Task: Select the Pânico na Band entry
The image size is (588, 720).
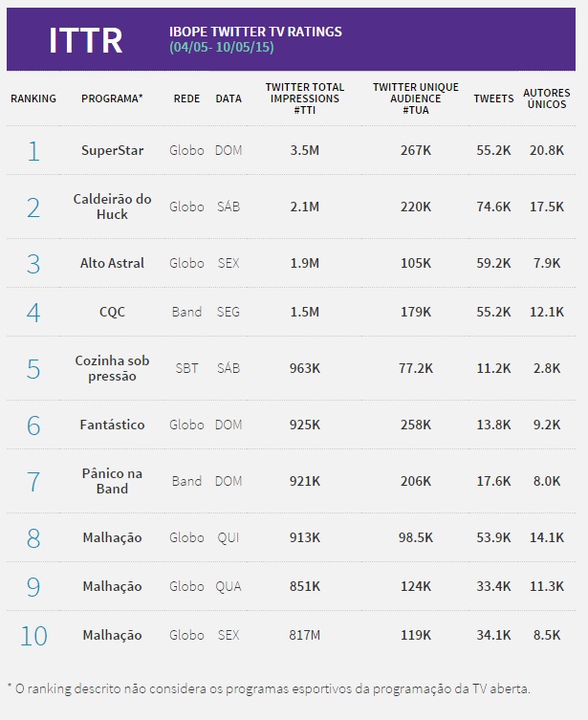Action: pos(112,481)
